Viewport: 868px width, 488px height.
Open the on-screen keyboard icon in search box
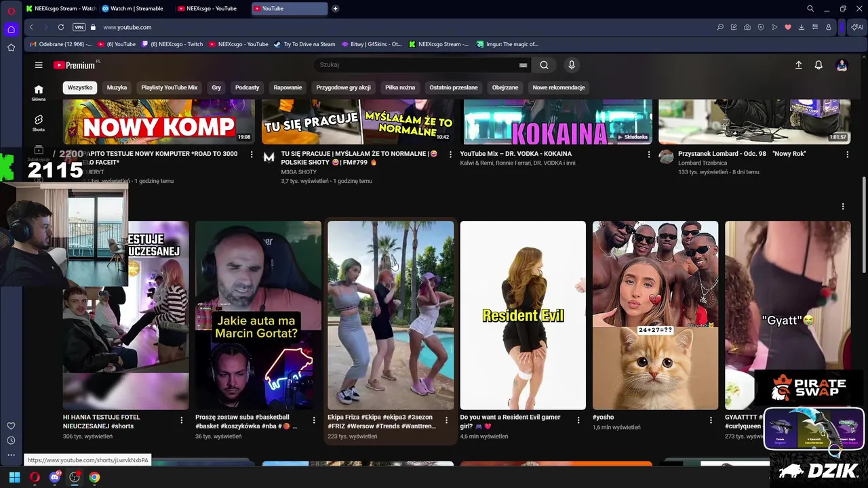click(x=523, y=65)
